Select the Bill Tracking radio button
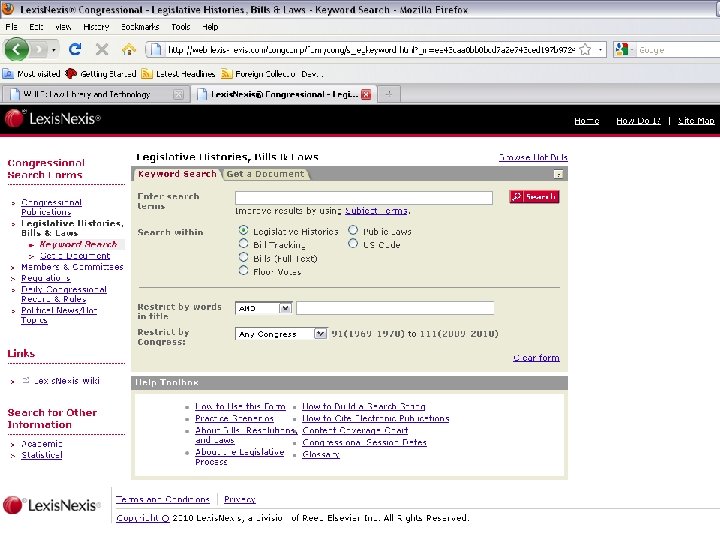 pyautogui.click(x=243, y=243)
